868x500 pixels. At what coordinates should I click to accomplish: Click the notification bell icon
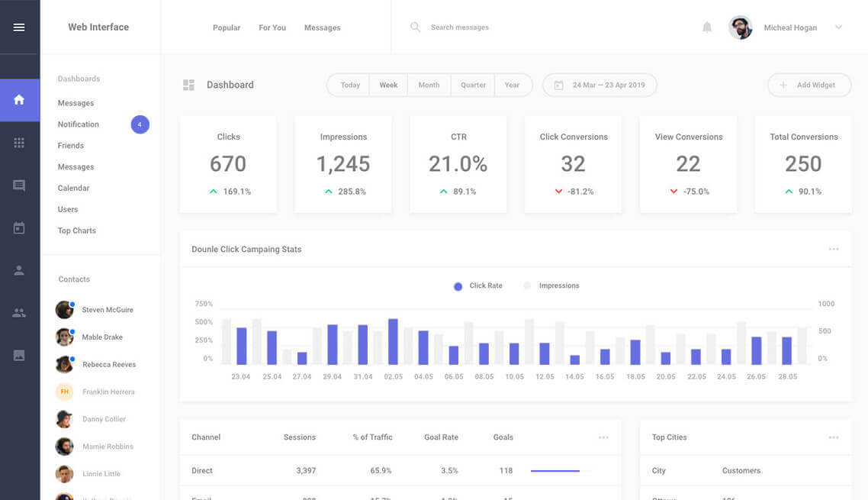point(707,27)
